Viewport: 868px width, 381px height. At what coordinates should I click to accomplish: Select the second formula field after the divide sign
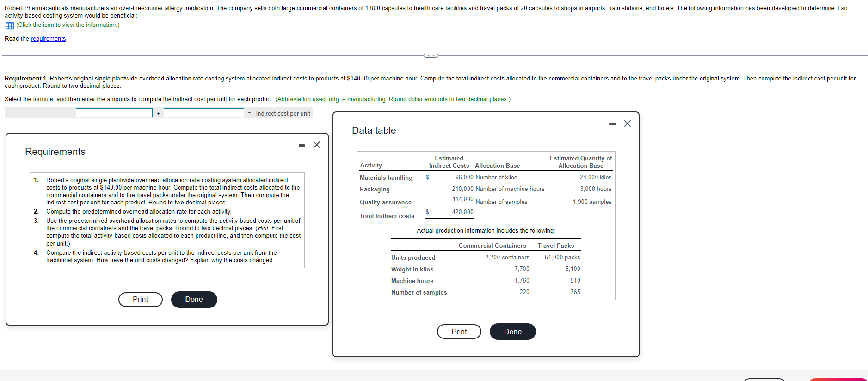click(x=204, y=113)
